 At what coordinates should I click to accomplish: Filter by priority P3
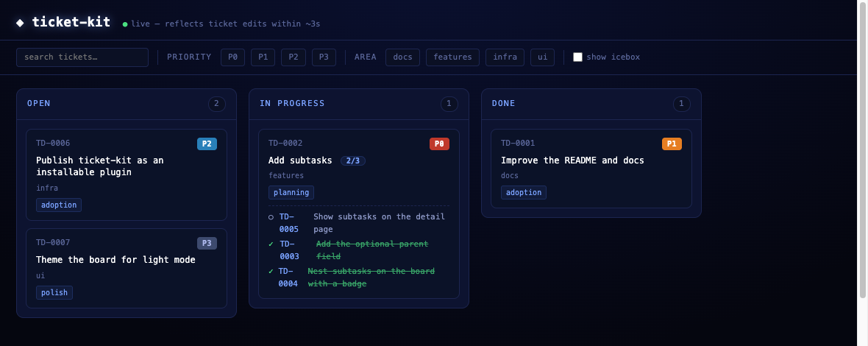(324, 57)
